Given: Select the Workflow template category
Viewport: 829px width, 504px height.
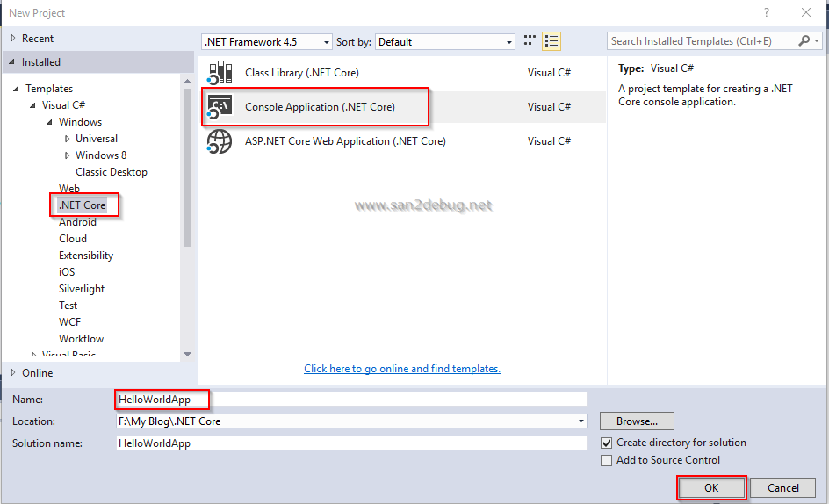Looking at the screenshot, I should coord(82,338).
